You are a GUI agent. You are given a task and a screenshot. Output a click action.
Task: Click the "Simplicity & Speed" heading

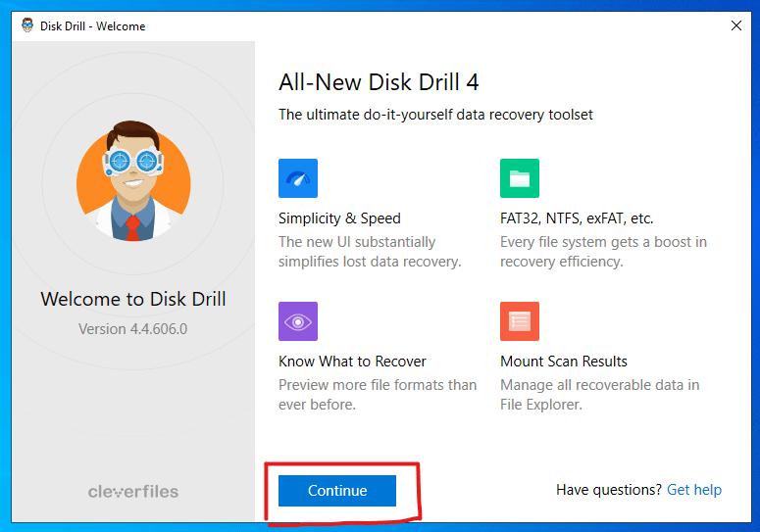(x=339, y=218)
